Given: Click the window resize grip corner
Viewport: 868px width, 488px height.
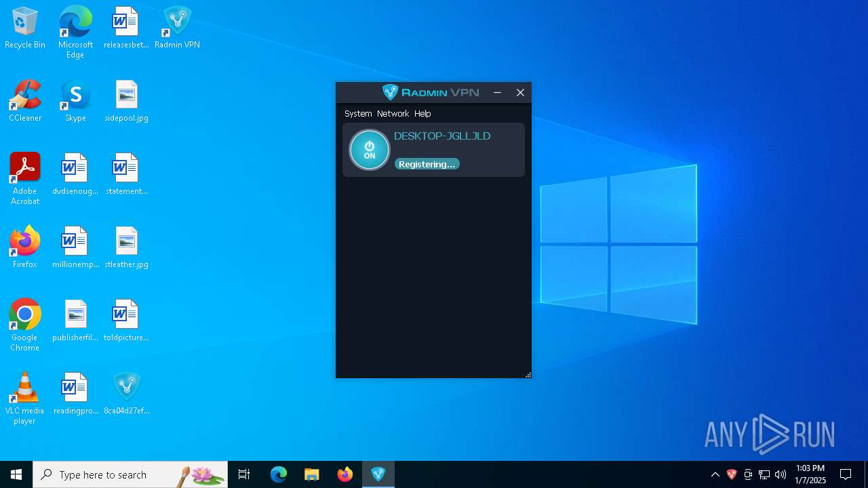Looking at the screenshot, I should point(528,374).
